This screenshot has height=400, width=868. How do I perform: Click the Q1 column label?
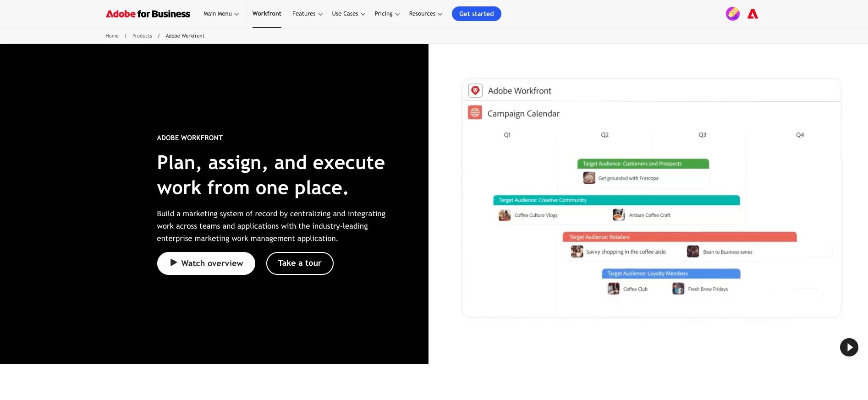tap(507, 135)
